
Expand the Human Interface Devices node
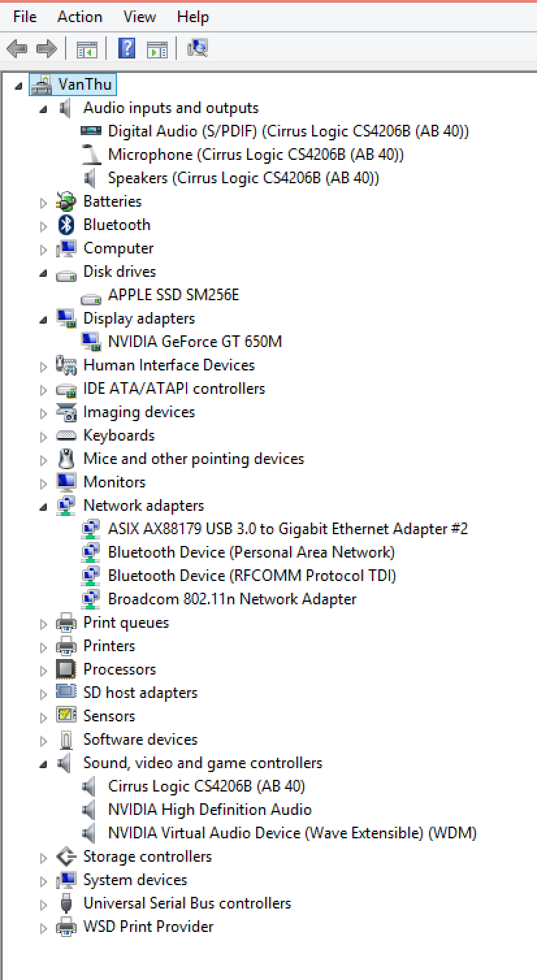tap(44, 367)
